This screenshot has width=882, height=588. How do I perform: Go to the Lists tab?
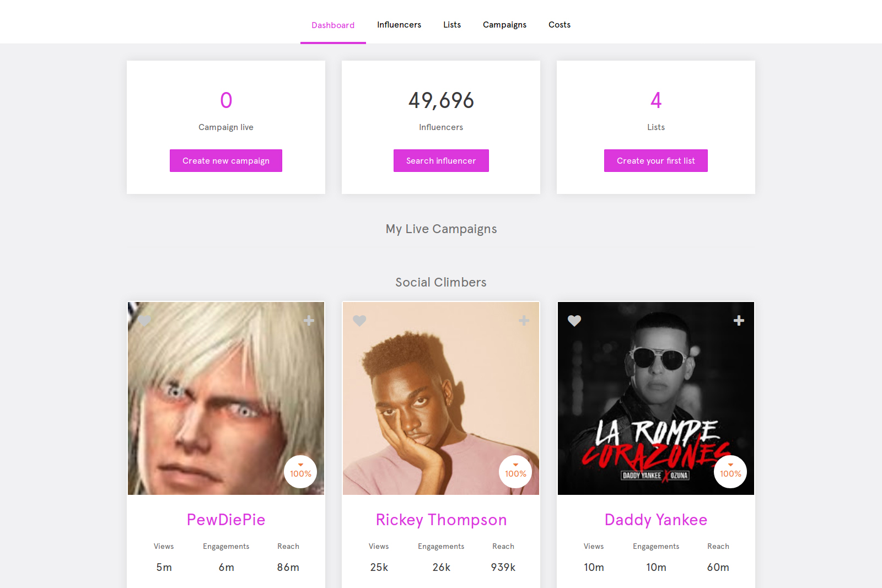pyautogui.click(x=452, y=25)
